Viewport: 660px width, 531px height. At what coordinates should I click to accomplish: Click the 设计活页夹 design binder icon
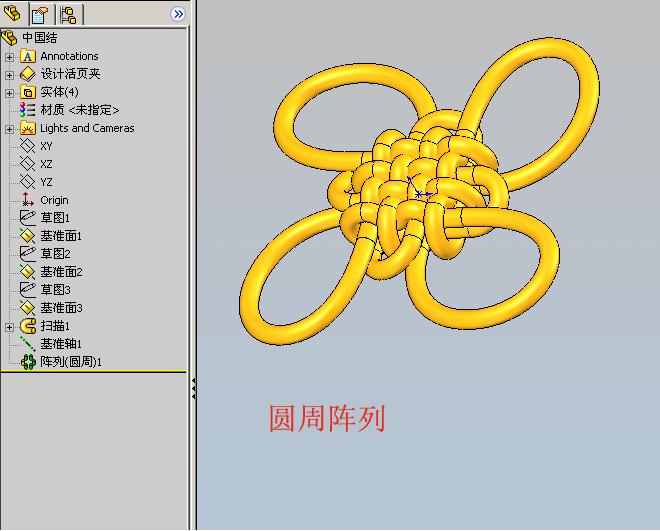(x=28, y=74)
